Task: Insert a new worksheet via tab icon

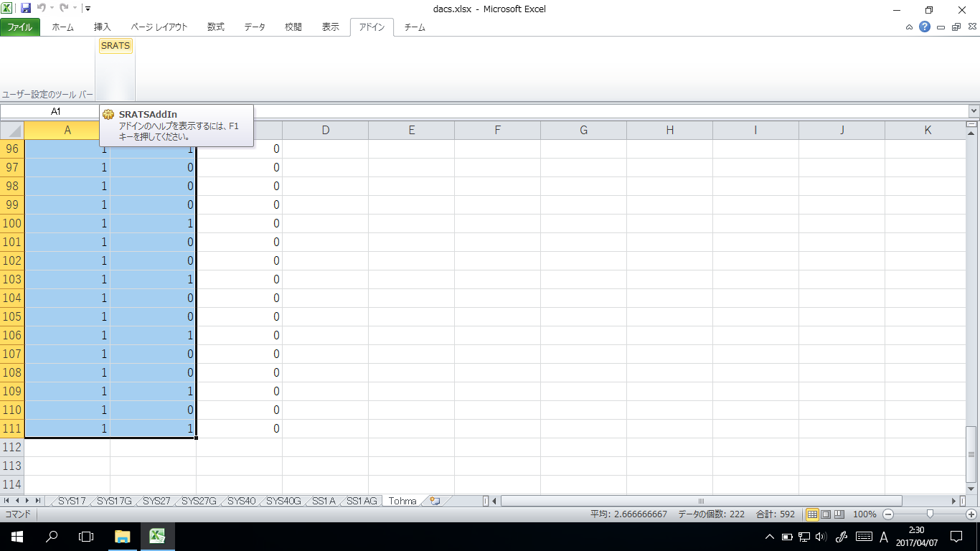Action: [434, 501]
